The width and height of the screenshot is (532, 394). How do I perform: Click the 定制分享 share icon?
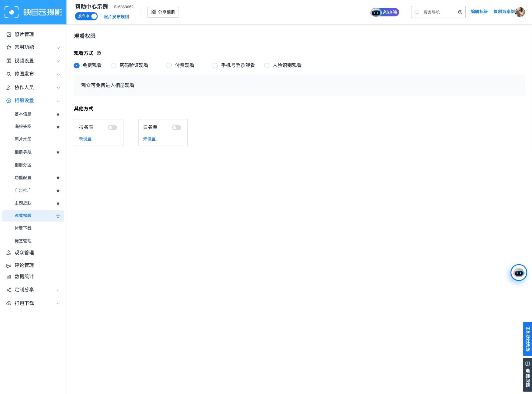tap(9, 290)
